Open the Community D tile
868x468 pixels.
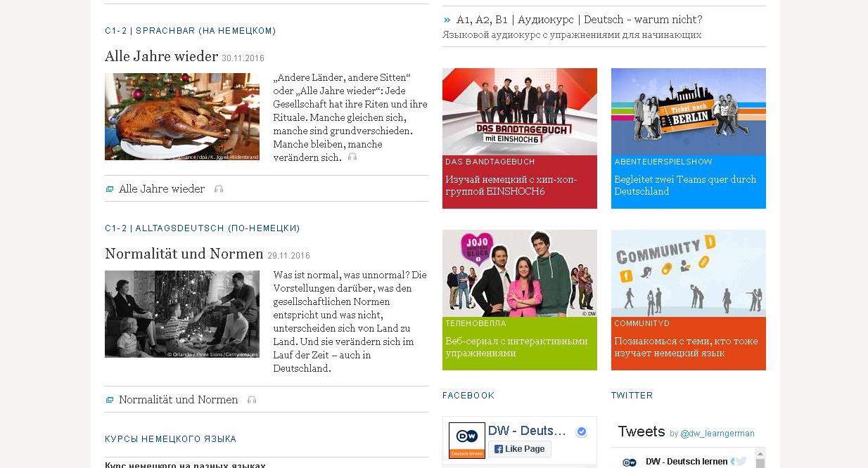point(688,299)
